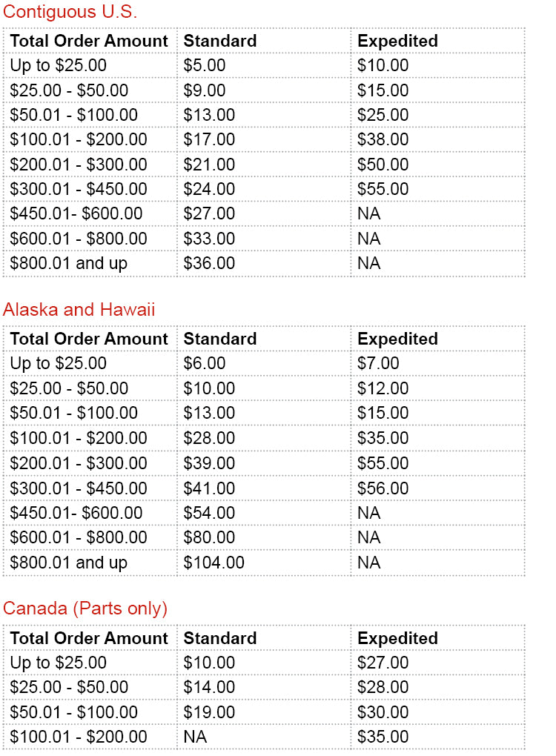
Task: Select $35.00 expedited rate in Canada table
Action: click(383, 737)
